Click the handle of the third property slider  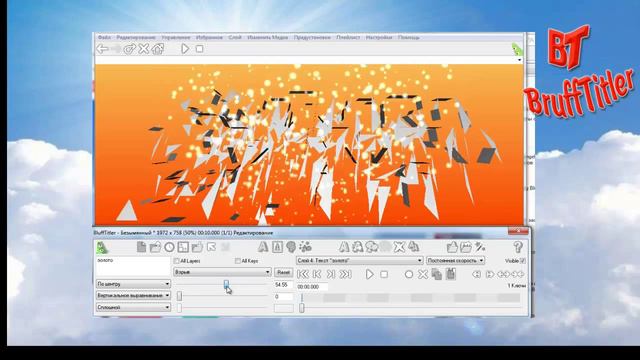[x=179, y=308]
